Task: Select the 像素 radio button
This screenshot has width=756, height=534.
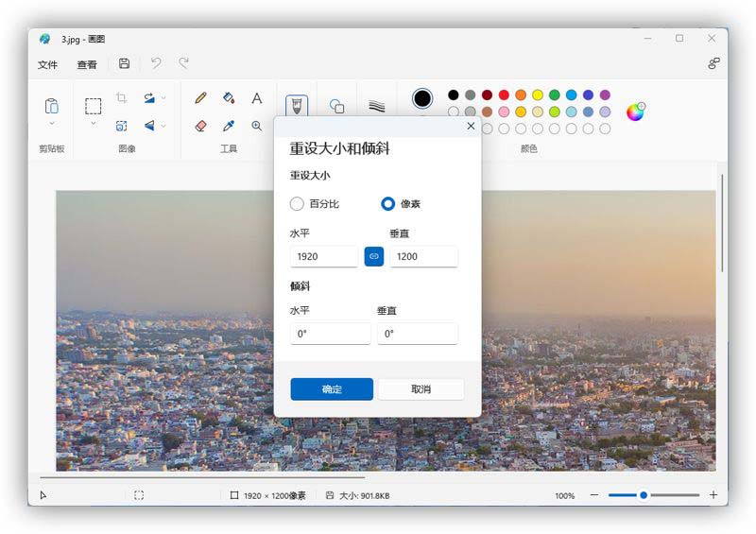Action: point(387,203)
